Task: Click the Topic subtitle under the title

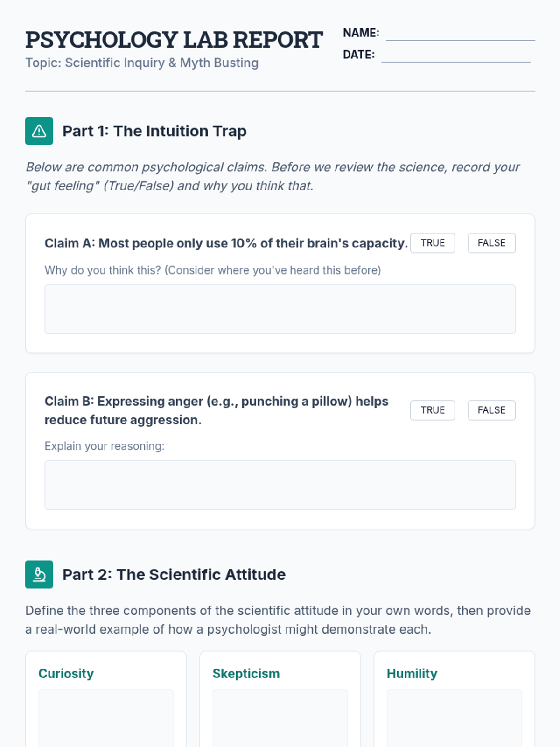Action: 142,63
